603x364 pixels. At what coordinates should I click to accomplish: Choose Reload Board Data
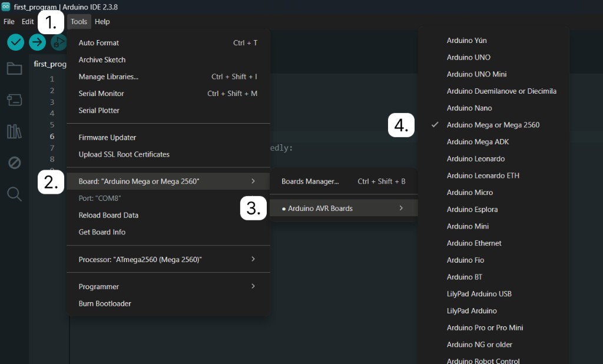tap(168, 215)
